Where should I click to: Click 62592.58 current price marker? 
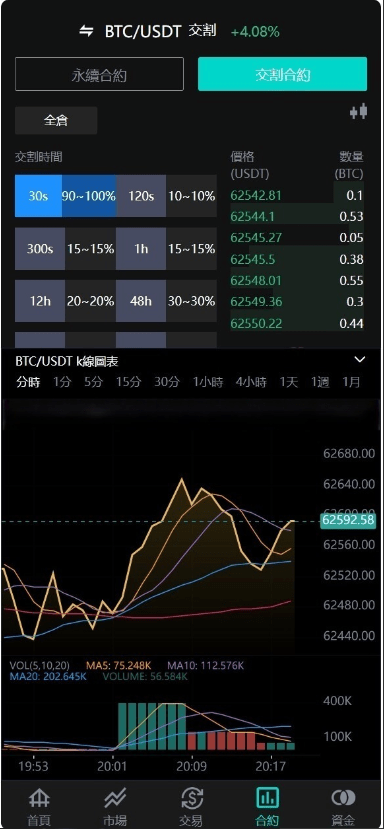click(348, 520)
